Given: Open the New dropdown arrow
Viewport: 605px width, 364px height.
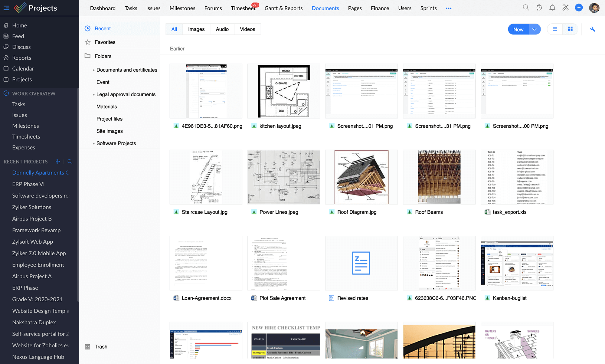Looking at the screenshot, I should (x=534, y=29).
